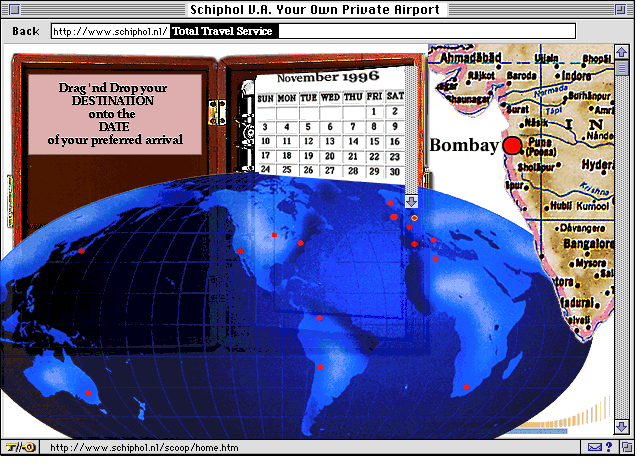Pick November 30 on the calendar
Image resolution: width=637 pixels, height=469 pixels.
(x=394, y=172)
